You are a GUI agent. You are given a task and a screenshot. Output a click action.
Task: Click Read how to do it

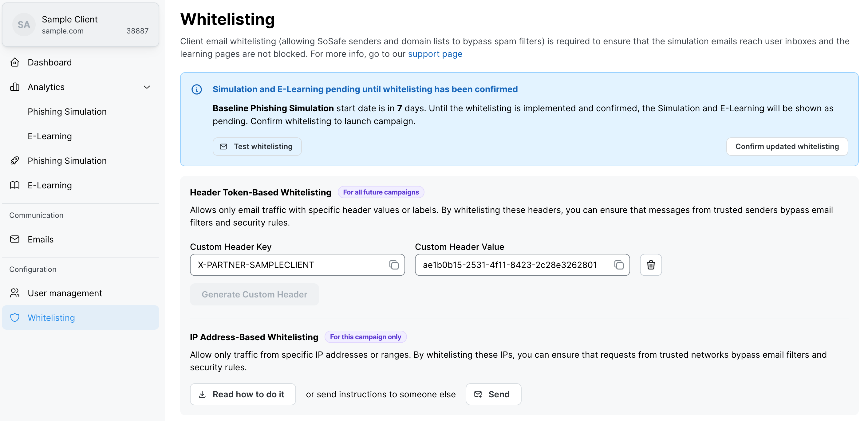pos(243,394)
